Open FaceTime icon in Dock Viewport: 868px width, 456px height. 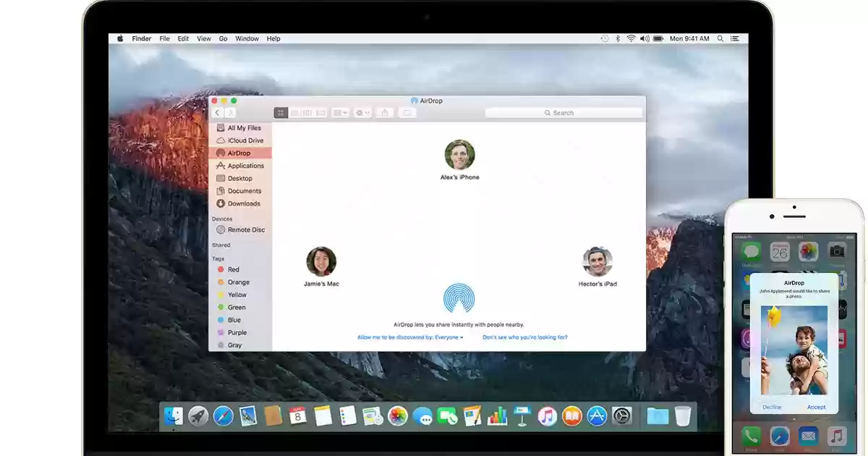pyautogui.click(x=448, y=416)
